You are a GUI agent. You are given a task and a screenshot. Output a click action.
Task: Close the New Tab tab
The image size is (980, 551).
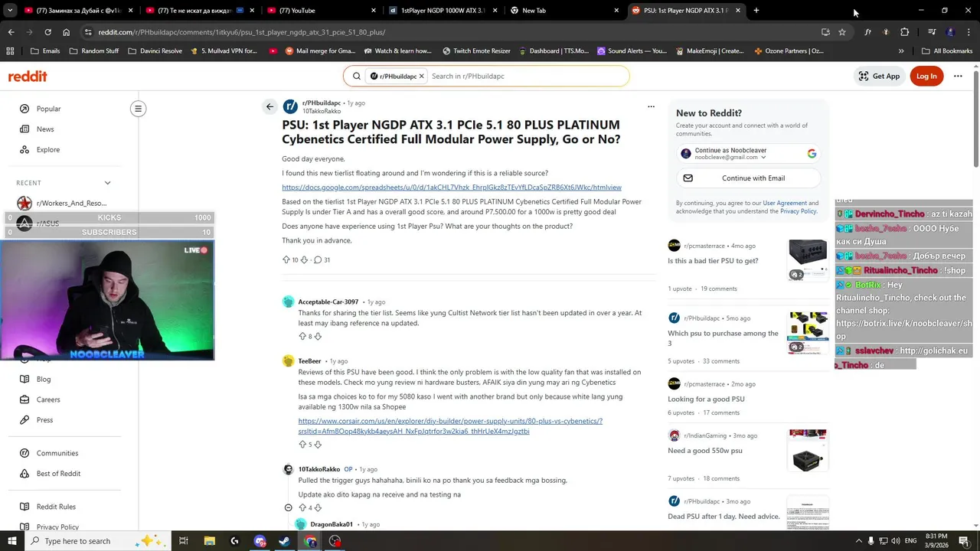click(x=616, y=11)
